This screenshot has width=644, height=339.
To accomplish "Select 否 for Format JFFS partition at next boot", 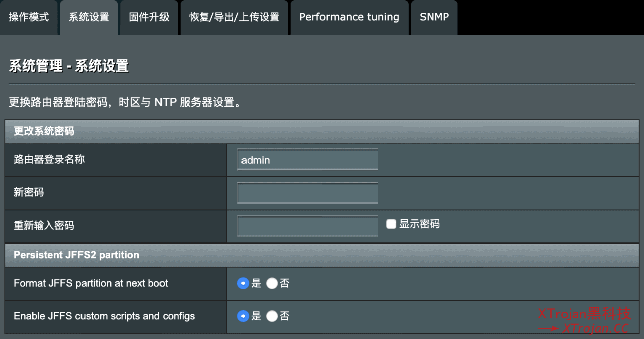I will coord(272,284).
